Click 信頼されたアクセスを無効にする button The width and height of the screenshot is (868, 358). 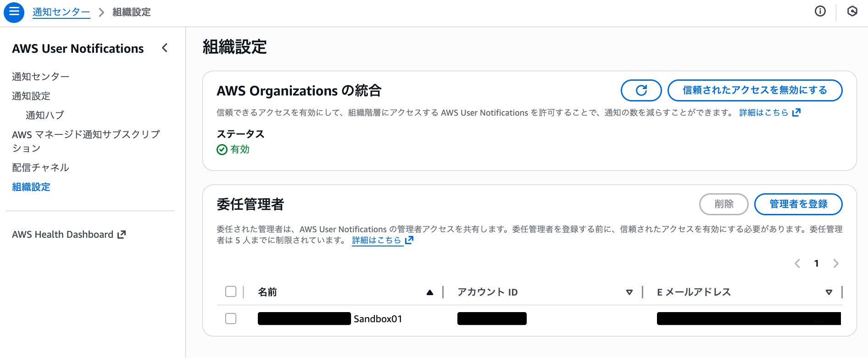(x=755, y=90)
